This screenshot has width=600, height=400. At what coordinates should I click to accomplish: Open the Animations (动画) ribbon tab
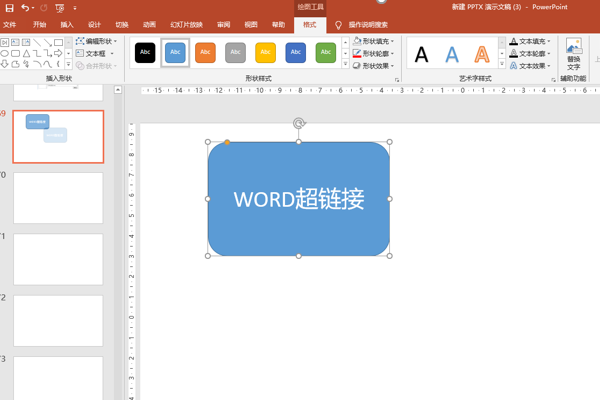(149, 24)
